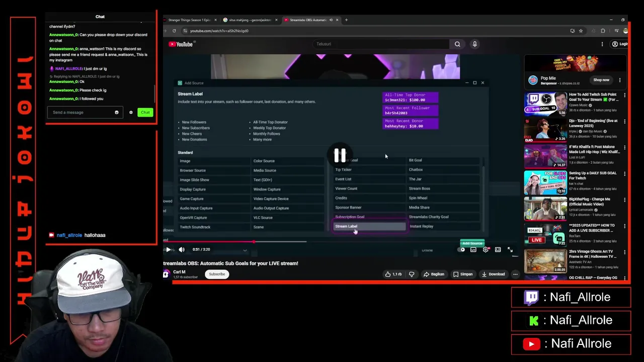
Task: Click the Simpan save button
Action: 463,274
